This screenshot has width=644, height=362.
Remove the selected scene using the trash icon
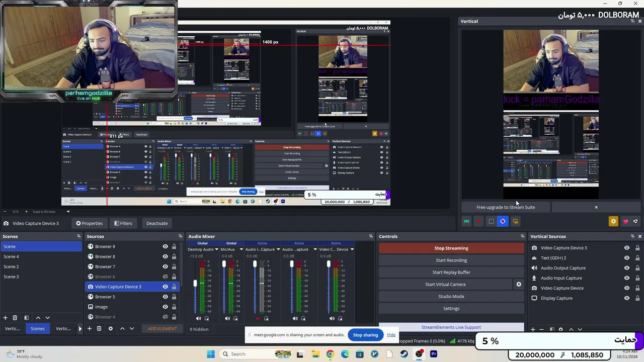point(15,318)
